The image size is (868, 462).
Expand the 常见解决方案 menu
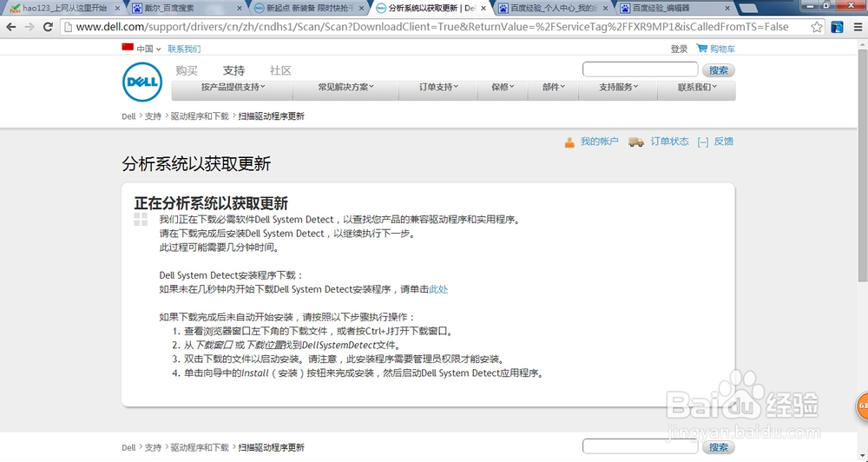point(345,87)
